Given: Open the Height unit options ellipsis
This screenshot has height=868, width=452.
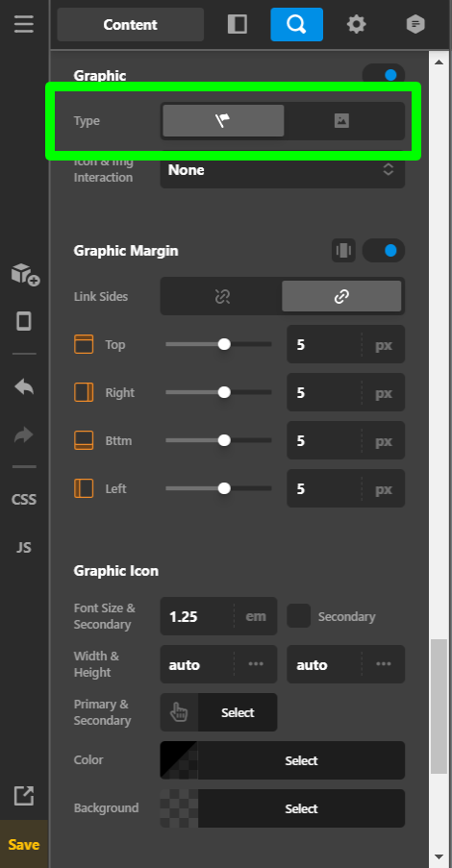Looking at the screenshot, I should (x=384, y=663).
